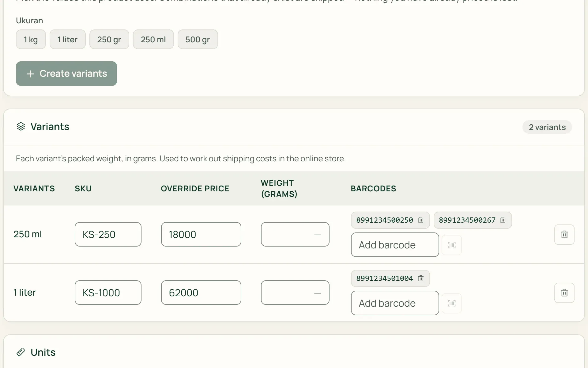Remove barcode 8991234500250 with its trash icon
The image size is (588, 368).
(x=421, y=220)
